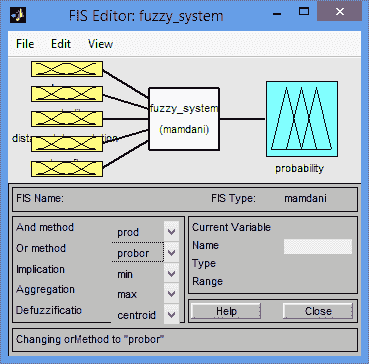Select the fourth yellow input variable box

click(x=67, y=144)
